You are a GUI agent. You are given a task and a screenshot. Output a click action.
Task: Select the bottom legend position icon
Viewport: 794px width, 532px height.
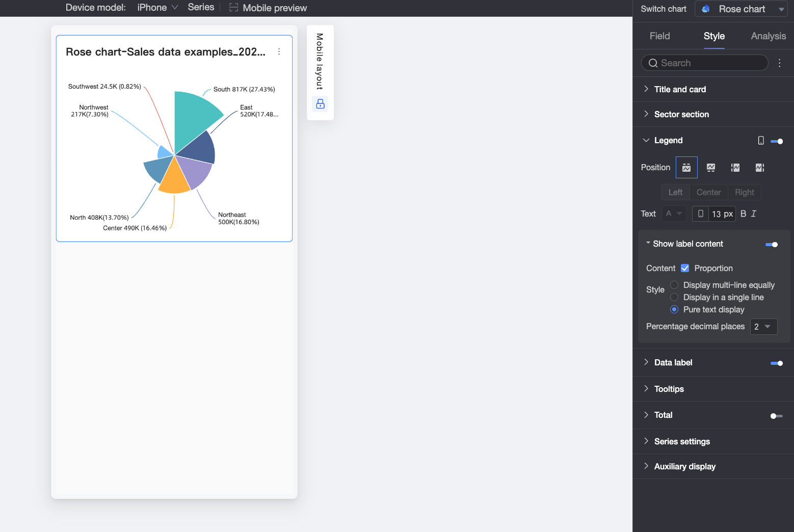pos(711,167)
